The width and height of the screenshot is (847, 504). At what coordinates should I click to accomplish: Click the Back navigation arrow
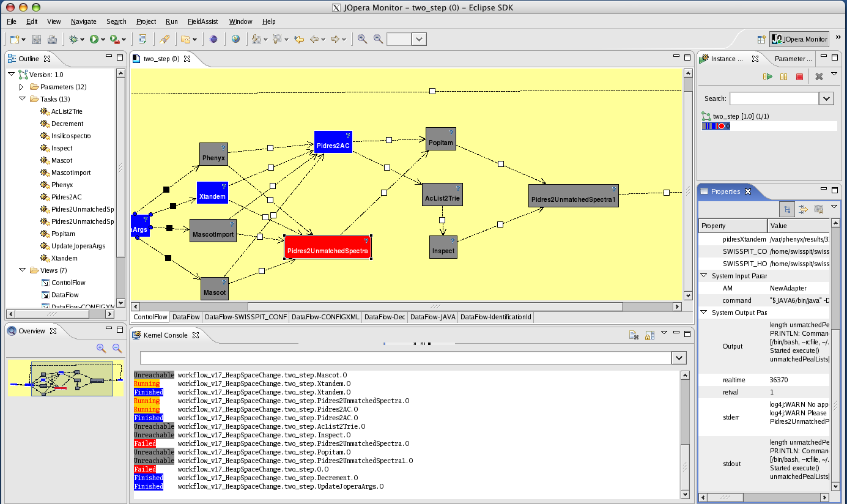pyautogui.click(x=315, y=39)
